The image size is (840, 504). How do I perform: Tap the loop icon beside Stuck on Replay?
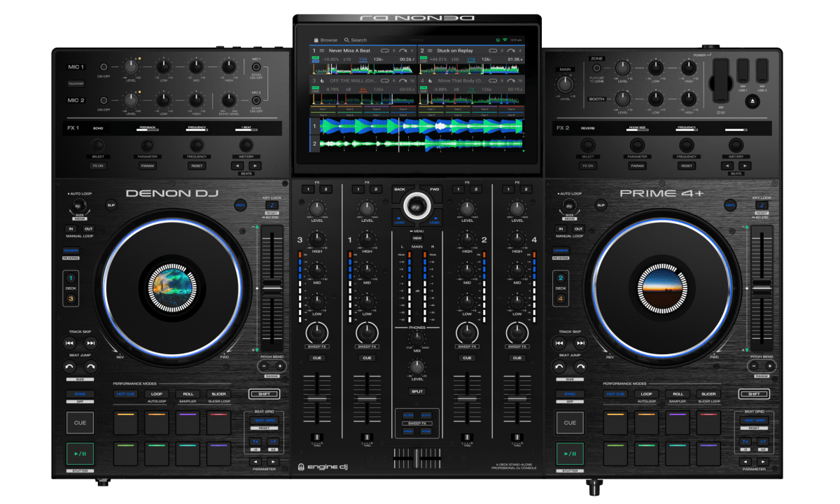[493, 50]
